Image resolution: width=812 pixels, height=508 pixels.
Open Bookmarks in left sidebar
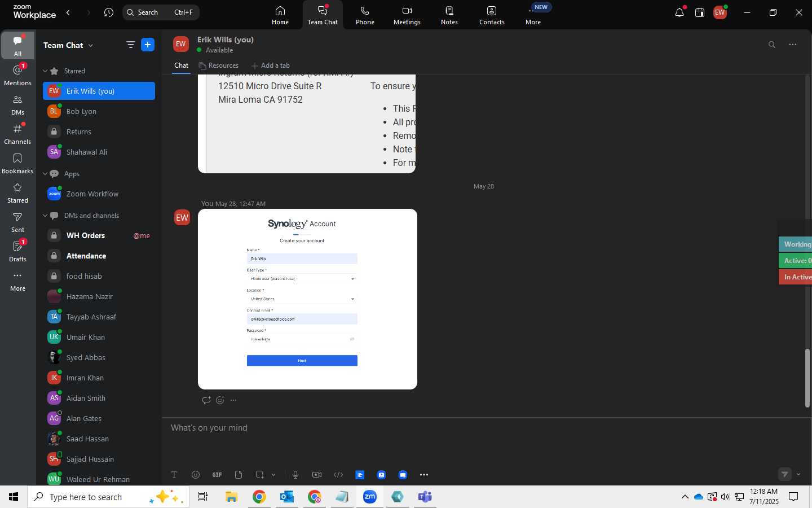(17, 163)
